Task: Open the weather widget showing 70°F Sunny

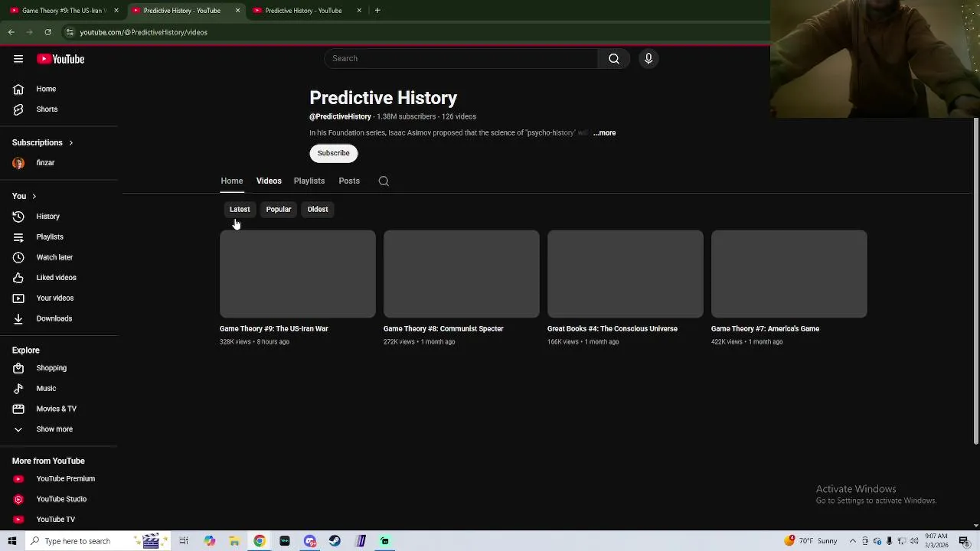Action: pos(812,541)
